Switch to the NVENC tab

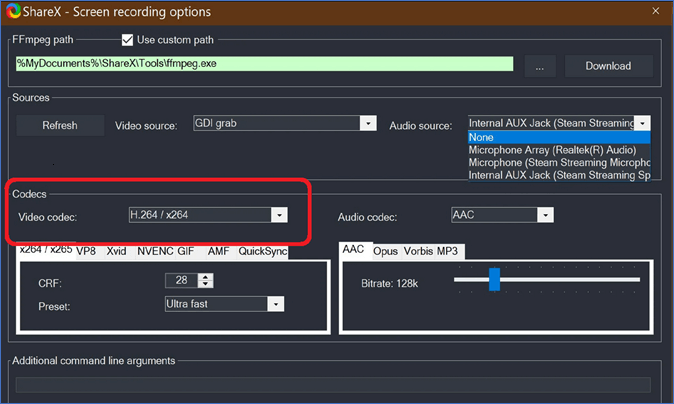click(x=154, y=252)
